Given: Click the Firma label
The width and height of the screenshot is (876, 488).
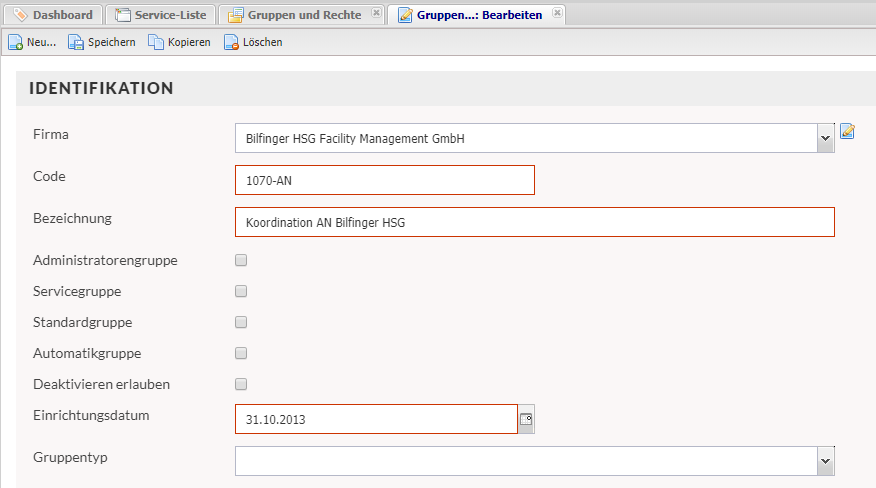Looking at the screenshot, I should pyautogui.click(x=51, y=134).
